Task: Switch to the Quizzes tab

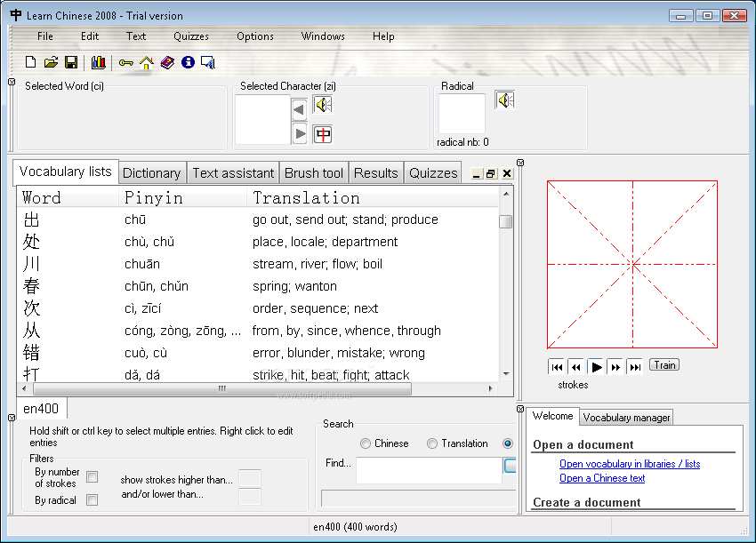Action: point(433,173)
